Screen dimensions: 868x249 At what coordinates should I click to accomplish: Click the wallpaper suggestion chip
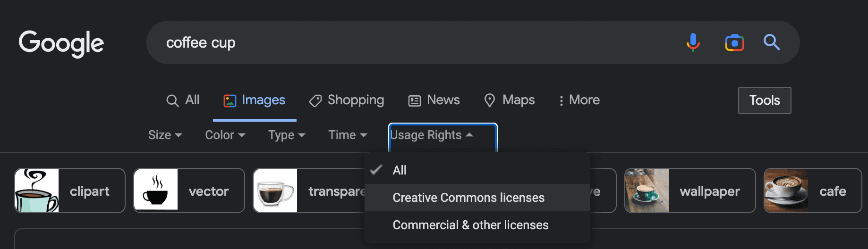(690, 191)
